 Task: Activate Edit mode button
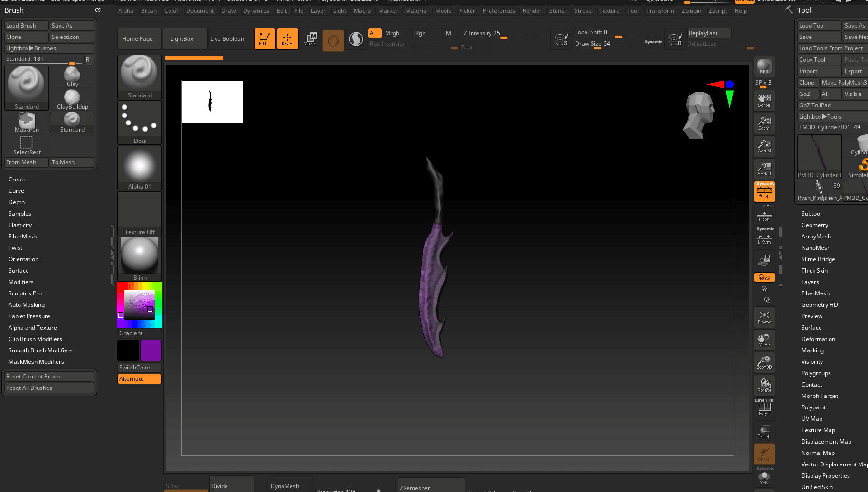pos(264,39)
